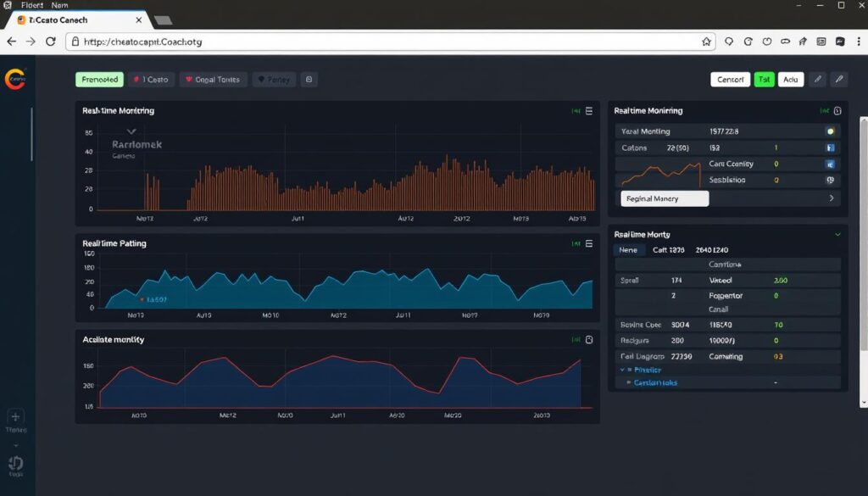This screenshot has height=496, width=868.
Task: Click the link-shaped extension icon
Action: pyautogui.click(x=785, y=42)
